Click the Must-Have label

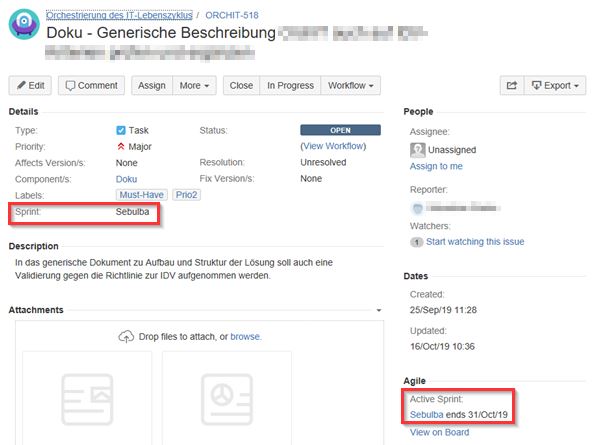142,195
